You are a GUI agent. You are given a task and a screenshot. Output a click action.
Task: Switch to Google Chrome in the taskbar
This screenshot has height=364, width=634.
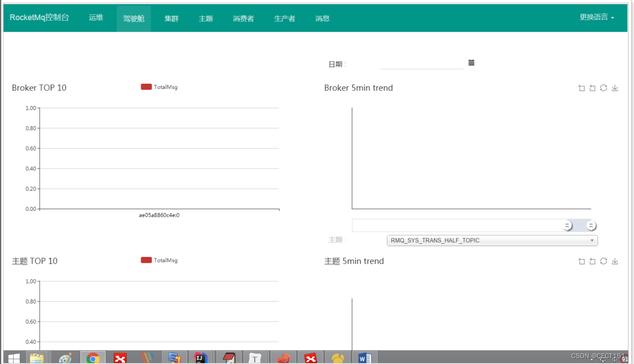(x=93, y=358)
